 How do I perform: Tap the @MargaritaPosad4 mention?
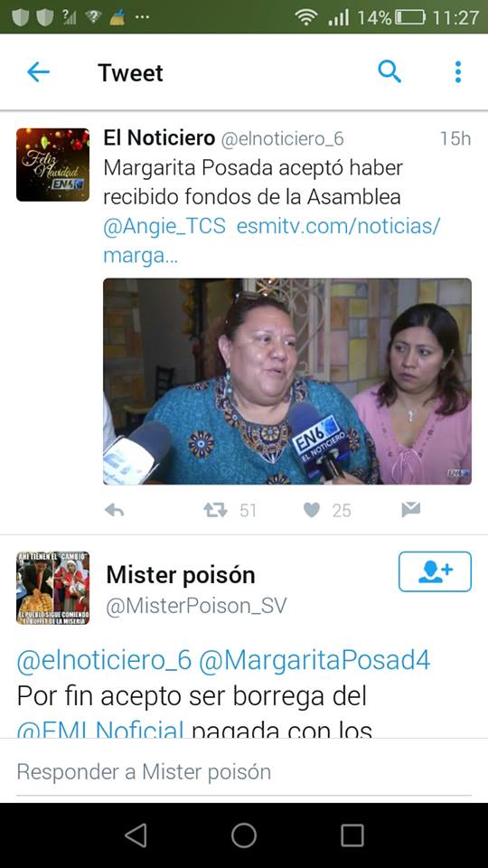coord(314,661)
